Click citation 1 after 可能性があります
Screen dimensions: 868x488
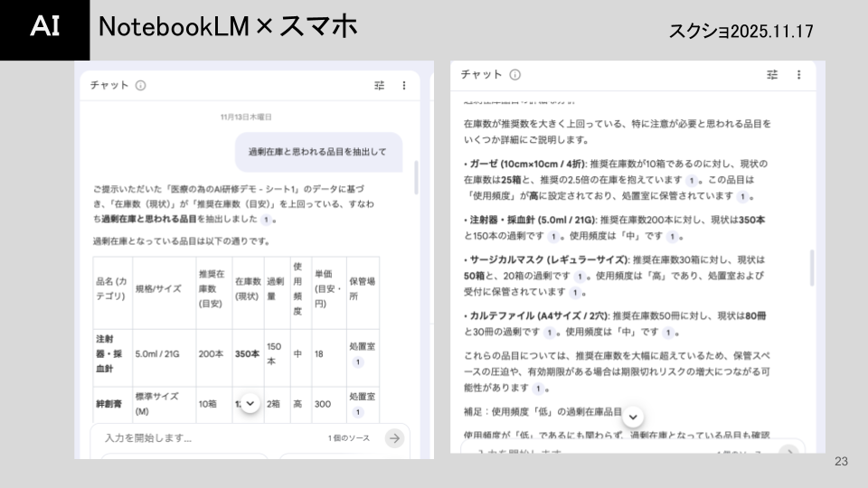(x=538, y=389)
